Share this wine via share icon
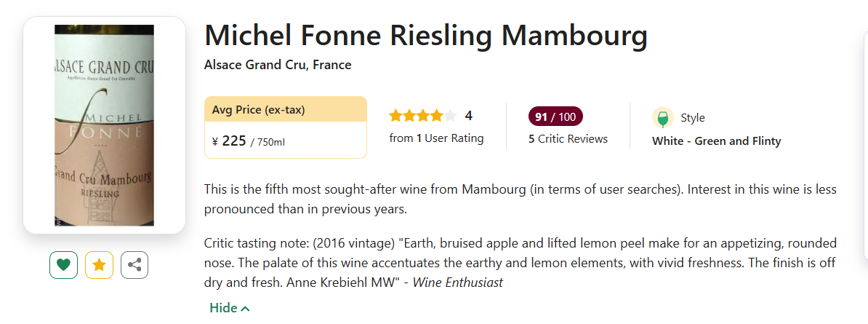Viewport: 868px width, 324px height. pyautogui.click(x=134, y=265)
